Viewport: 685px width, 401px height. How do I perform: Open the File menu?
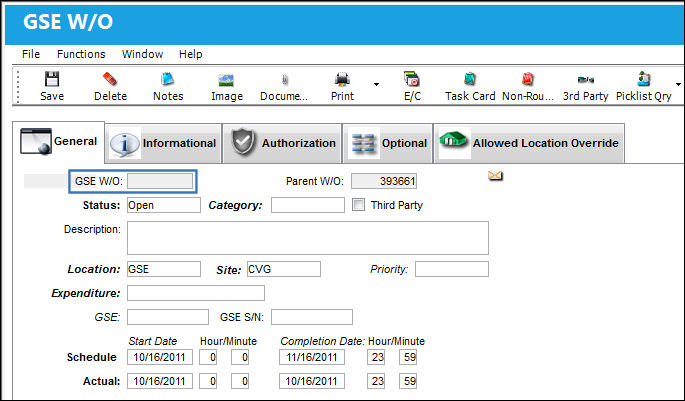tap(31, 54)
